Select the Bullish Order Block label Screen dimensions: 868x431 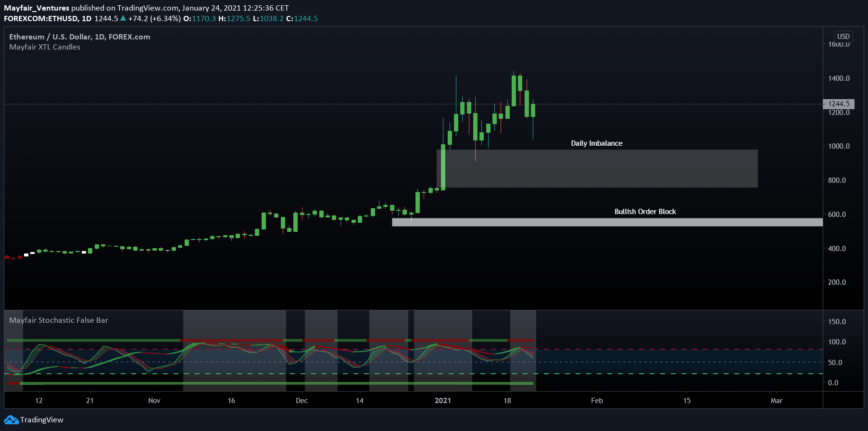[645, 212]
